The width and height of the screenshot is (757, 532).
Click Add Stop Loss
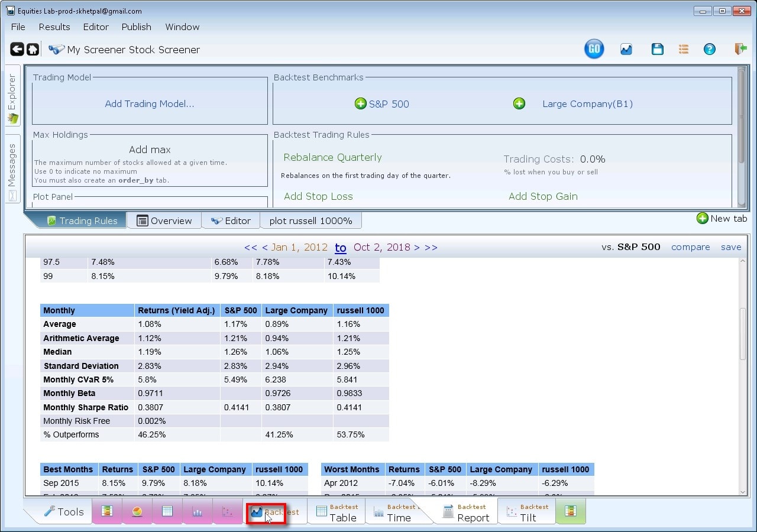click(318, 196)
